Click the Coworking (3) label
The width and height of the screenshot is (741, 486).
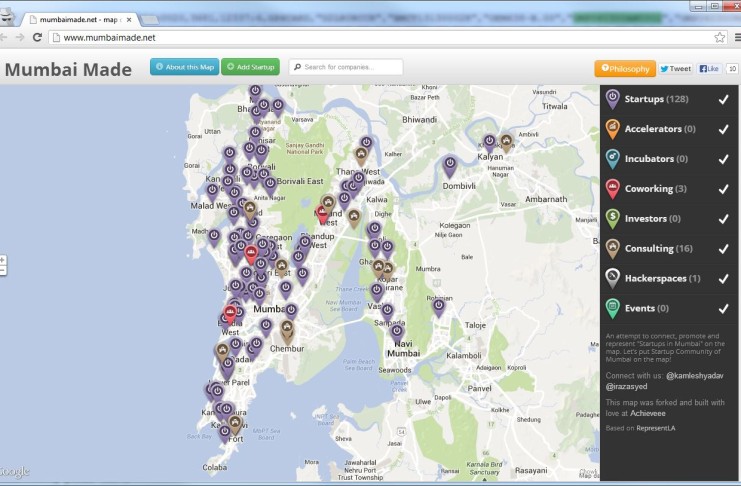(655, 189)
